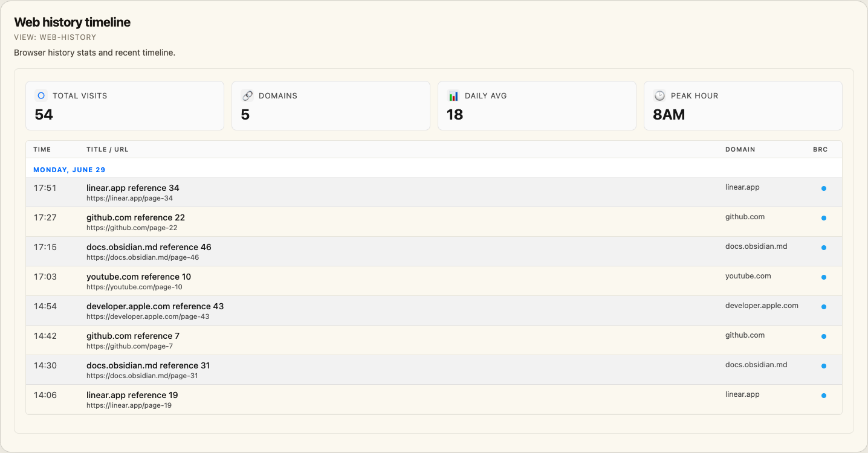Click the TIME column header

coord(42,149)
